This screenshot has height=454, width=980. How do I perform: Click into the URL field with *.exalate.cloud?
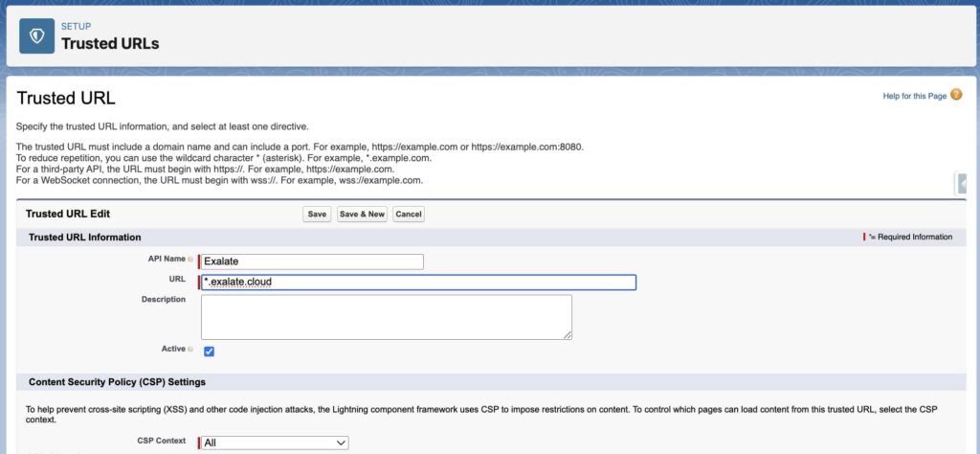418,283
